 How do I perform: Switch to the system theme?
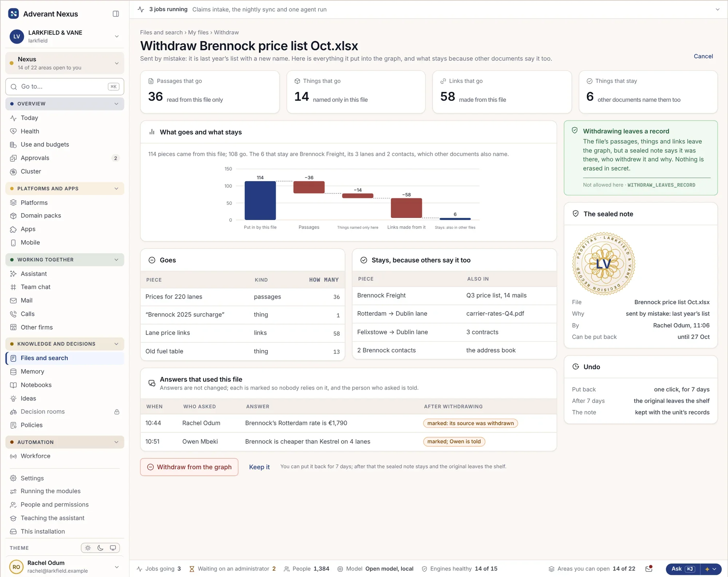(x=113, y=548)
